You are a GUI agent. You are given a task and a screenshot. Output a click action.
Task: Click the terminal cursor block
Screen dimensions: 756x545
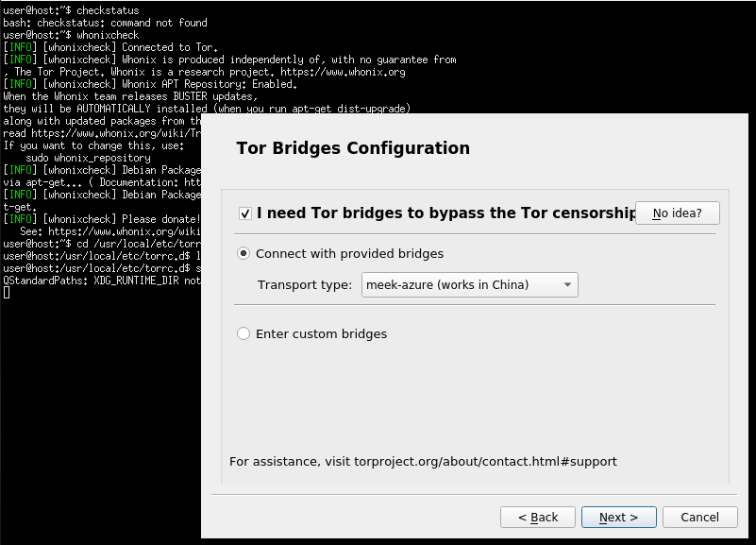tap(7, 293)
